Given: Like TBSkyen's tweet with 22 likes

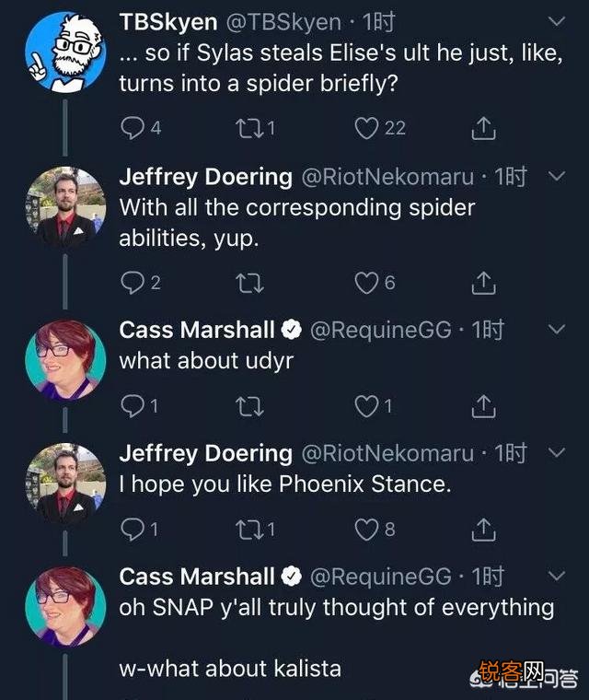Looking at the screenshot, I should coord(367,129).
